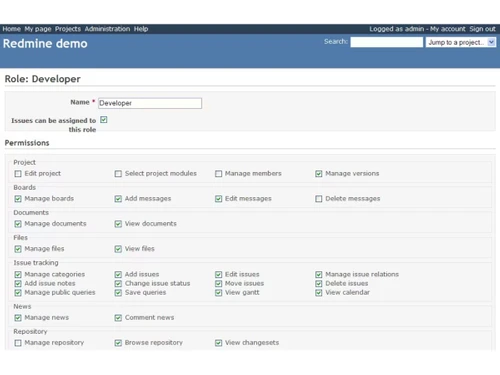
Task: Uncheck the Manage news permission
Action: pyautogui.click(x=18, y=318)
